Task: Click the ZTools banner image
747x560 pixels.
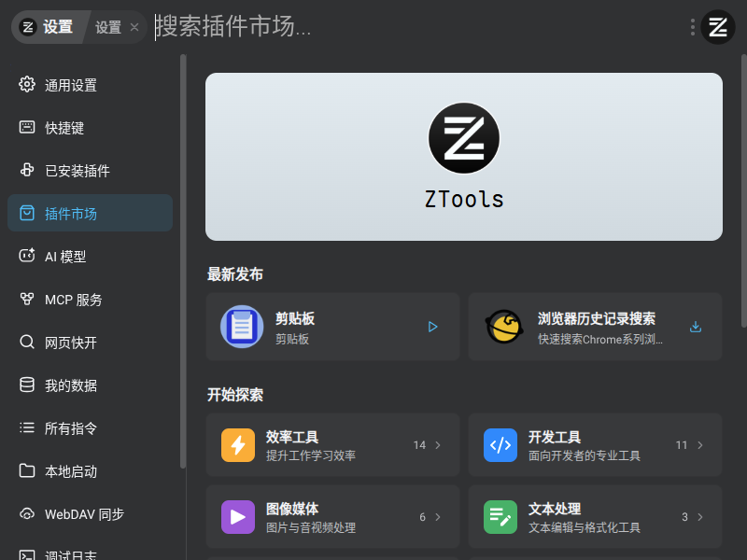Action: [x=464, y=157]
